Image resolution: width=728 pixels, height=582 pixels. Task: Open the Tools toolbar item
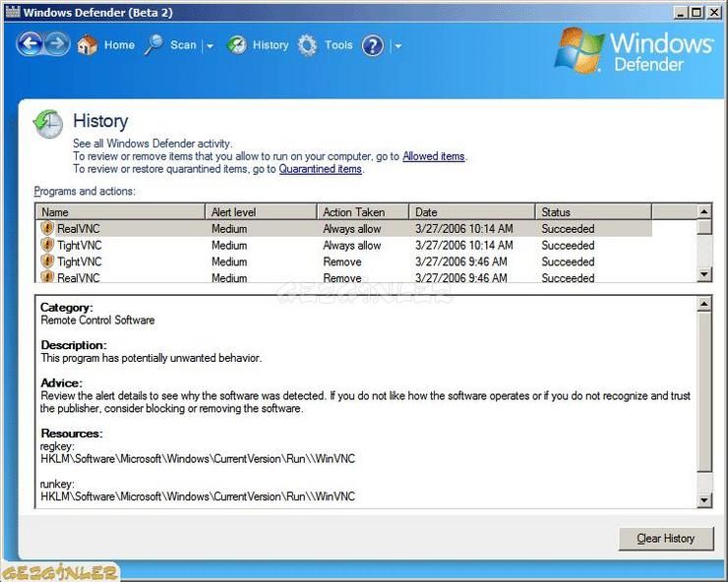338,45
